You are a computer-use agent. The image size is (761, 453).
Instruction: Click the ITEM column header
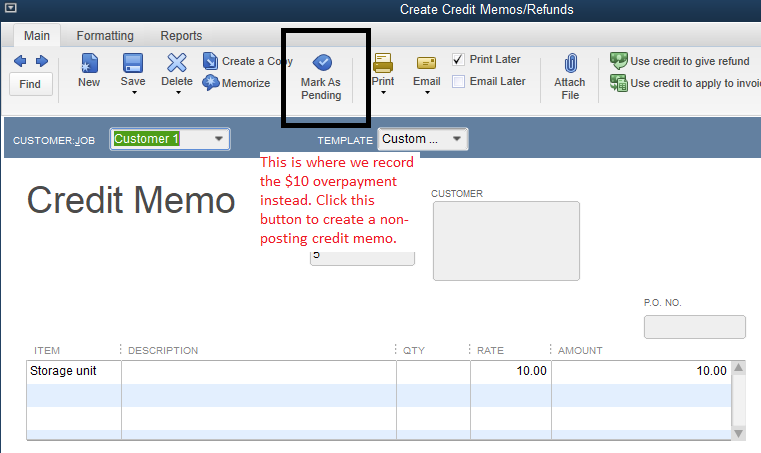pyautogui.click(x=47, y=351)
